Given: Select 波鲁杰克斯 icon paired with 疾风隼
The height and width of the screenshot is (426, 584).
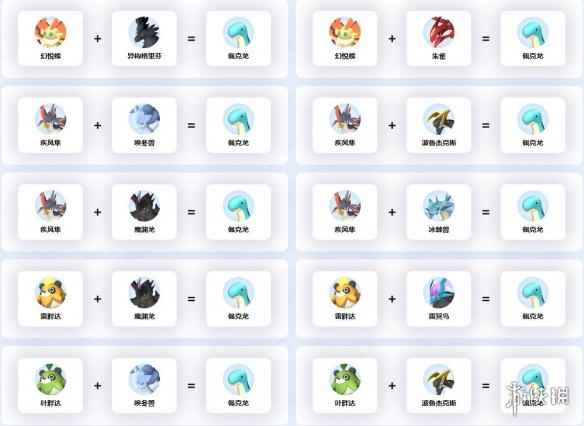Looking at the screenshot, I should coord(439,119).
